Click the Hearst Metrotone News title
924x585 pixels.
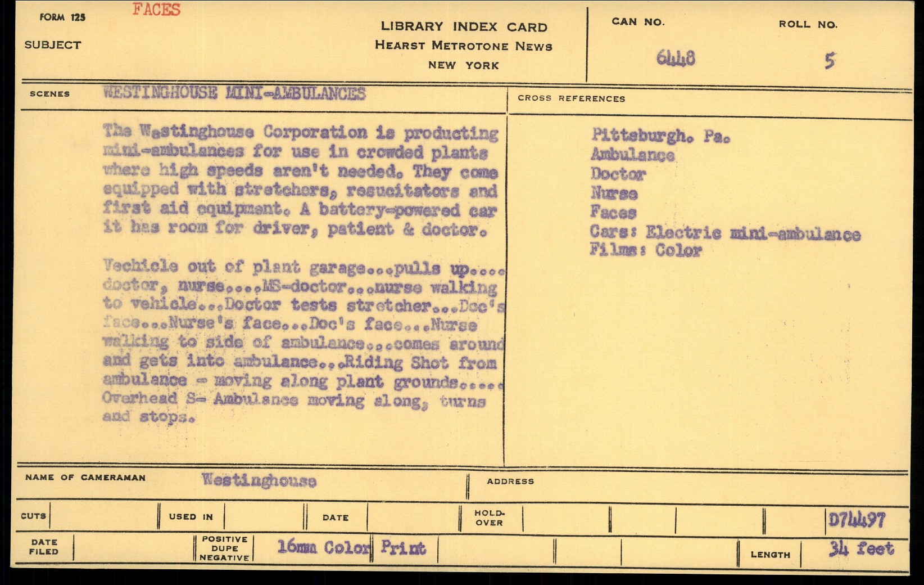tap(464, 46)
